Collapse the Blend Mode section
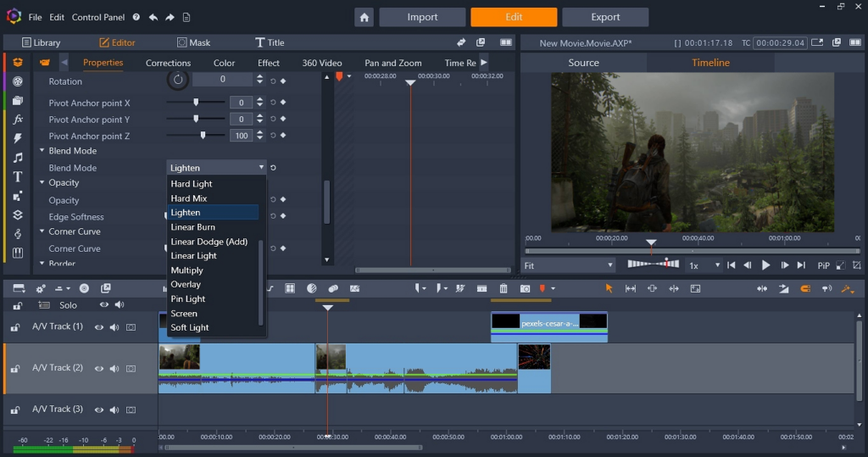 point(42,151)
